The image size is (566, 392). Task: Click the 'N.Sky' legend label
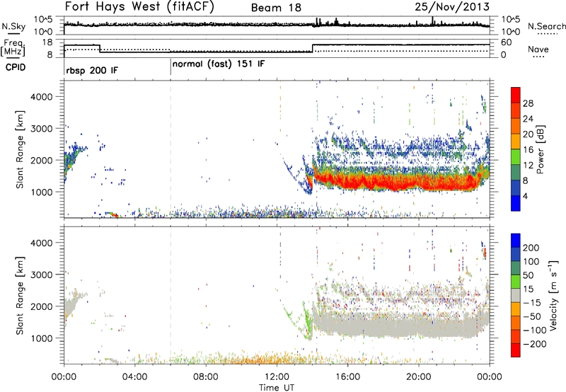coord(13,26)
